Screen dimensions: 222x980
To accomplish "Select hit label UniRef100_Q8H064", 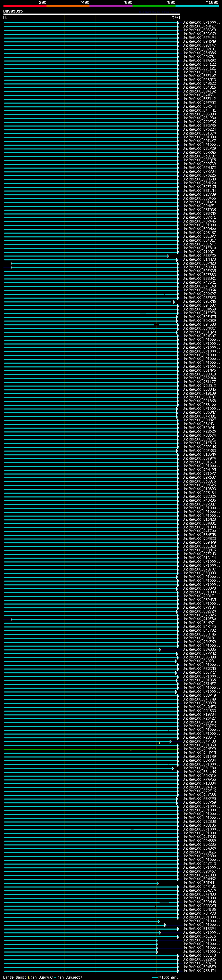I will 199,290.
